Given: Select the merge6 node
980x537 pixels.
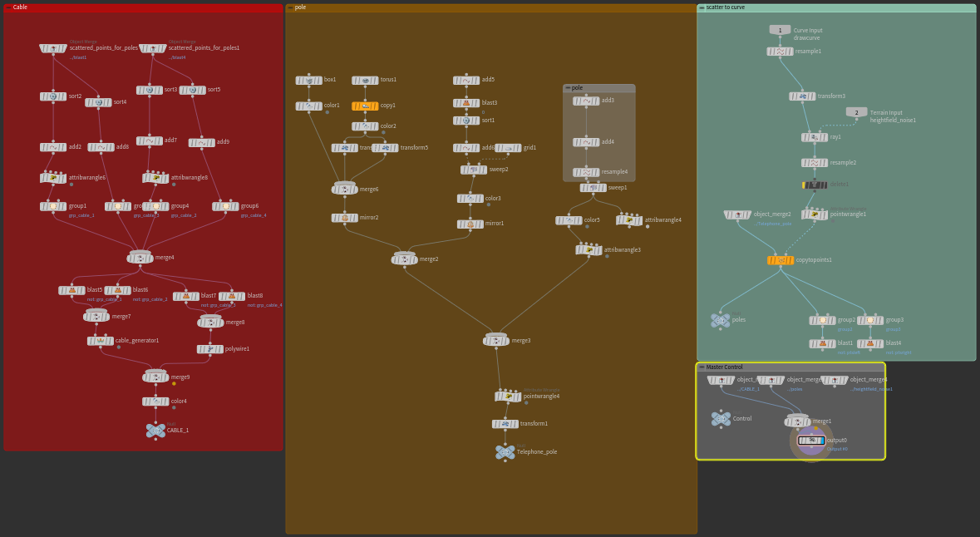Looking at the screenshot, I should [344, 189].
